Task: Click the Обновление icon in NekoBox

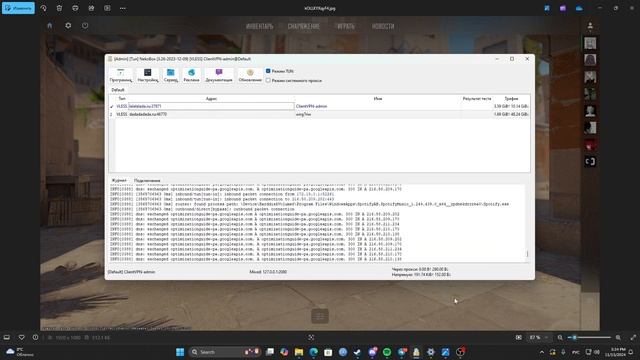Action: tap(250, 76)
